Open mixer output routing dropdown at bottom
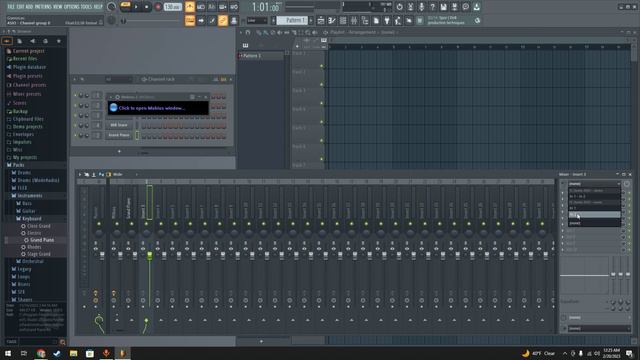 click(x=599, y=329)
